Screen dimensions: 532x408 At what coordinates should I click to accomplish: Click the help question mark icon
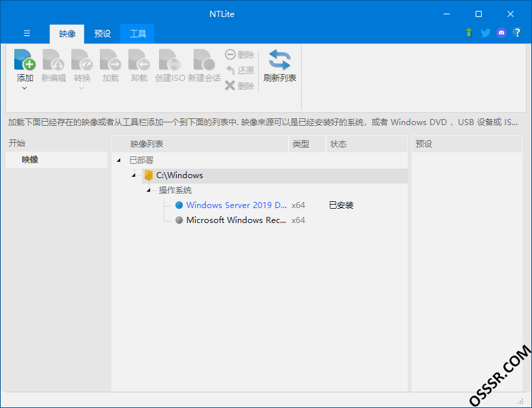[x=518, y=33]
